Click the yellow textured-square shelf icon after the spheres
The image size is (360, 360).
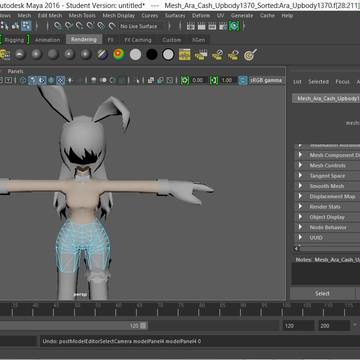click(185, 54)
